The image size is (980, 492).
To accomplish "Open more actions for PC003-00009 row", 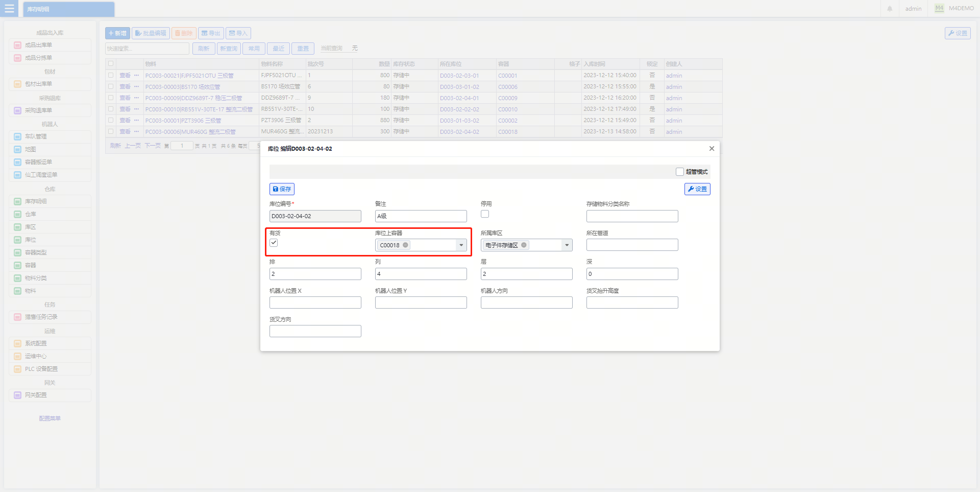I will pos(136,98).
